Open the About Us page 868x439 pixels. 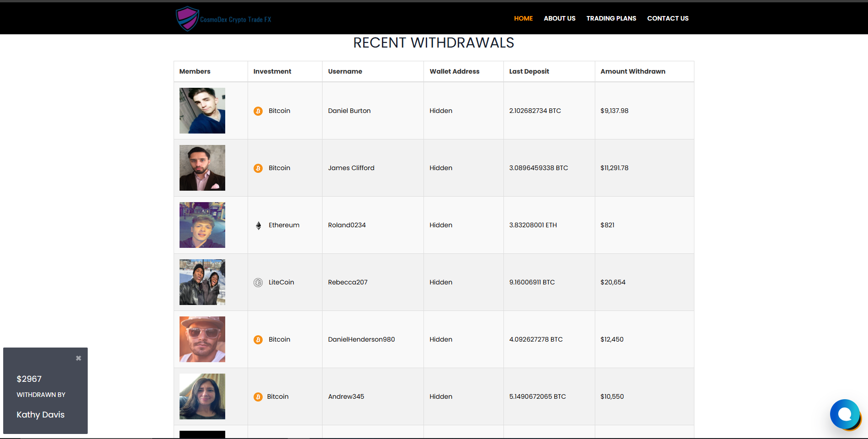pos(559,18)
